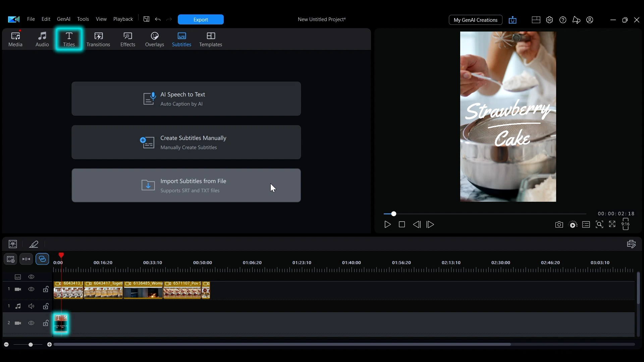
Task: Hide video track 1
Action: [31, 289]
